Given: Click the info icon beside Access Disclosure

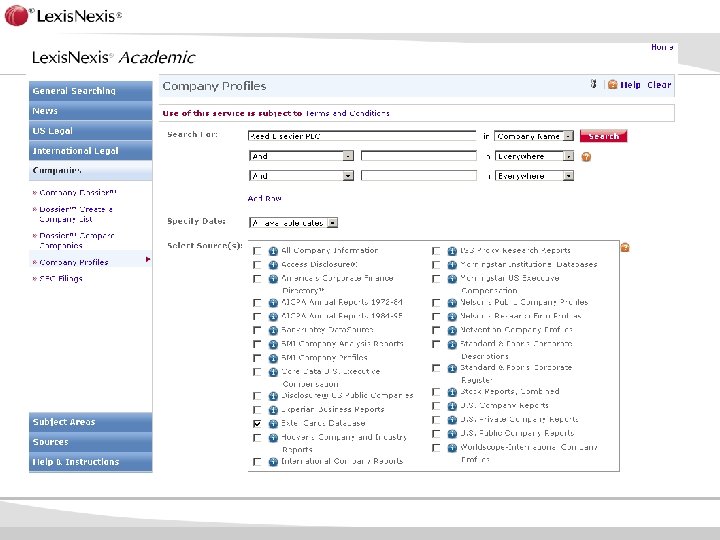Looking at the screenshot, I should (x=273, y=265).
